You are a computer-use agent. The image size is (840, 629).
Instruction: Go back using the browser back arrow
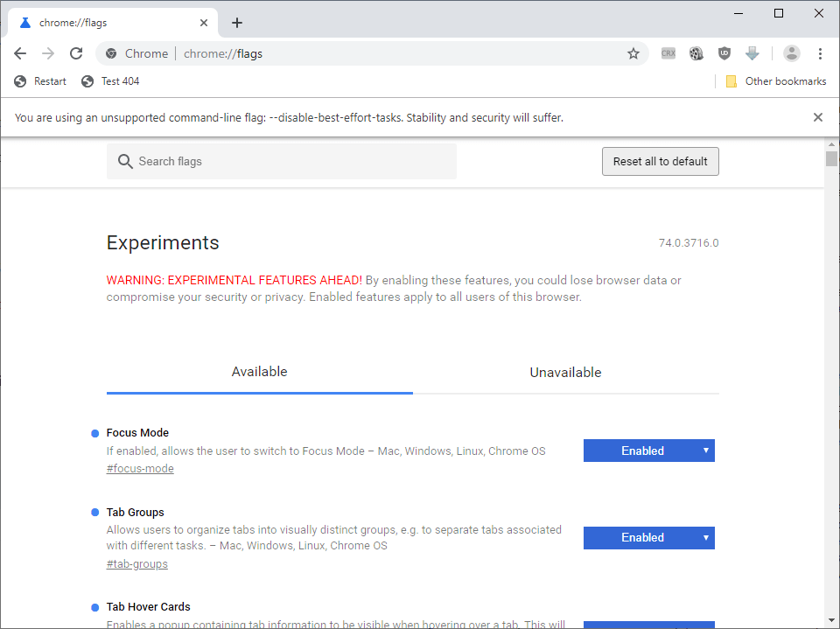(20, 53)
